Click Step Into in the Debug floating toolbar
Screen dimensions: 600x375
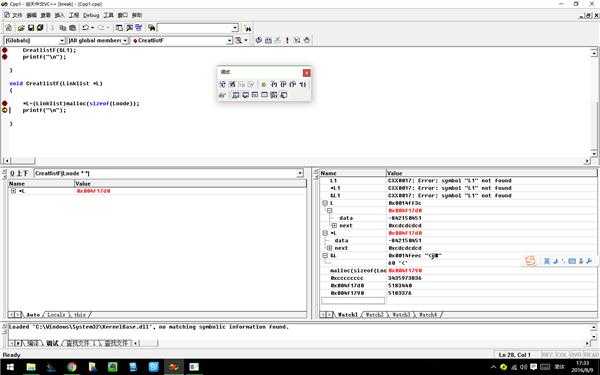(x=274, y=84)
